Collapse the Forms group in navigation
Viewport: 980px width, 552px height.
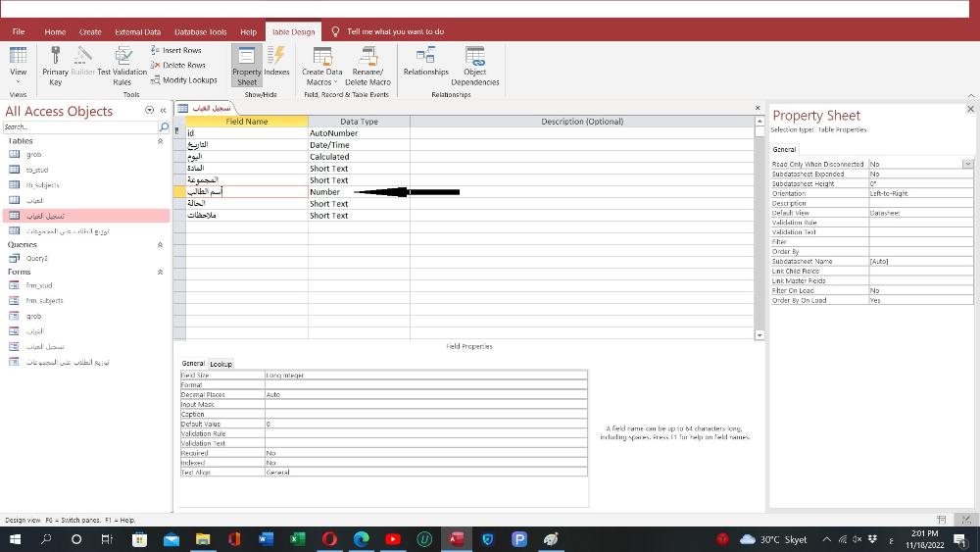click(x=160, y=272)
